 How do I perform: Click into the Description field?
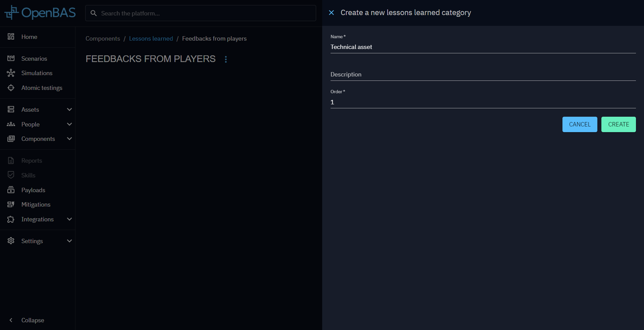pyautogui.click(x=483, y=75)
